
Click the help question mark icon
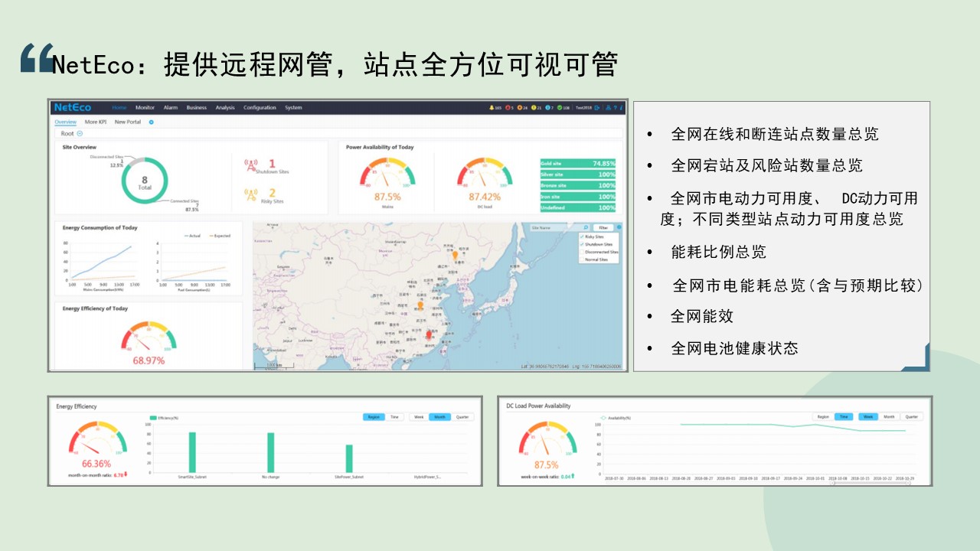(x=615, y=108)
